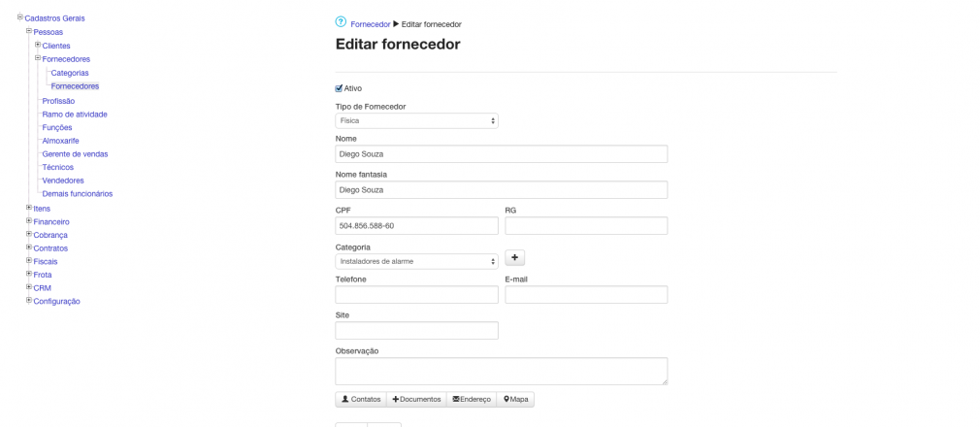980x427 pixels.
Task: Uncheck the Ativo checkbox
Action: [340, 88]
